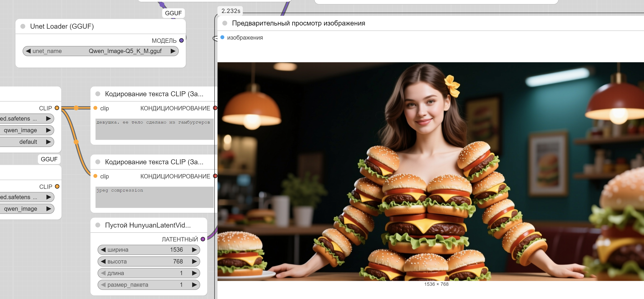Click the purple ЛАТЕНТНЫЙ output socket
This screenshot has width=644, height=299.
tap(203, 239)
